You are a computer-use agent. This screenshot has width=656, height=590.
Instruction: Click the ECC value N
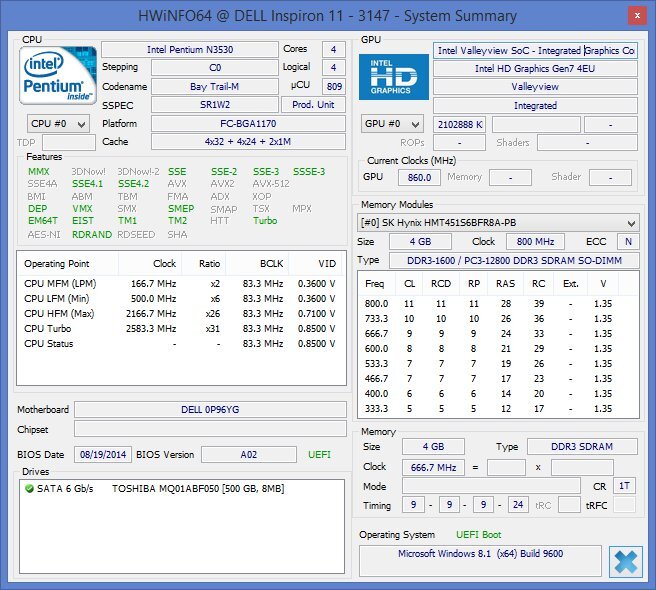pos(628,242)
